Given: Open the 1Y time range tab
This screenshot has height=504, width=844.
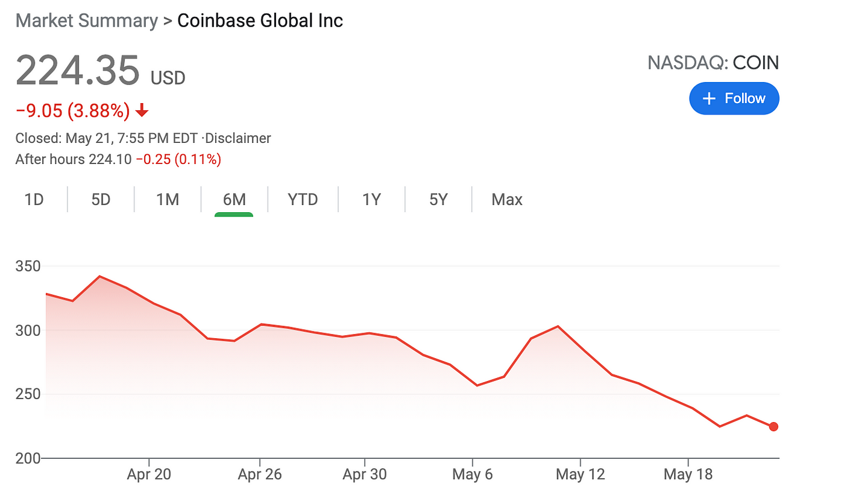Looking at the screenshot, I should pos(371,200).
